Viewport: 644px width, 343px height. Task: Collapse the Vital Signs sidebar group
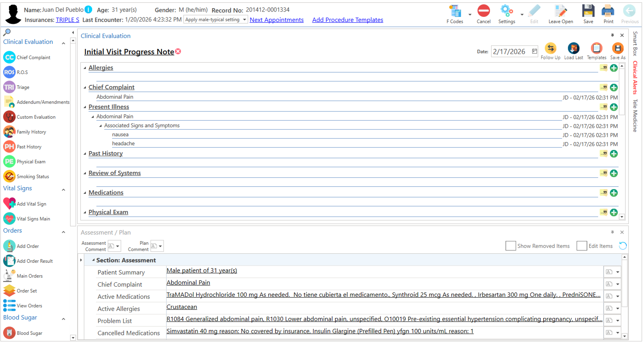click(63, 190)
